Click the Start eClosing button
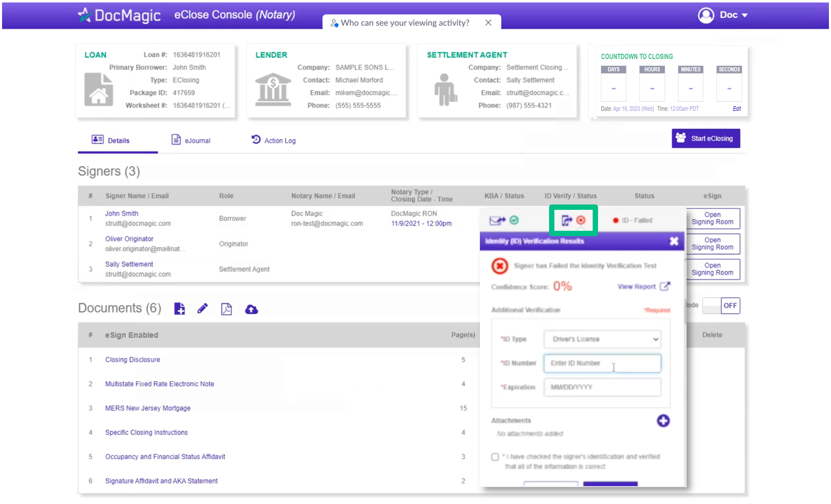This screenshot has height=504, width=831. click(705, 138)
